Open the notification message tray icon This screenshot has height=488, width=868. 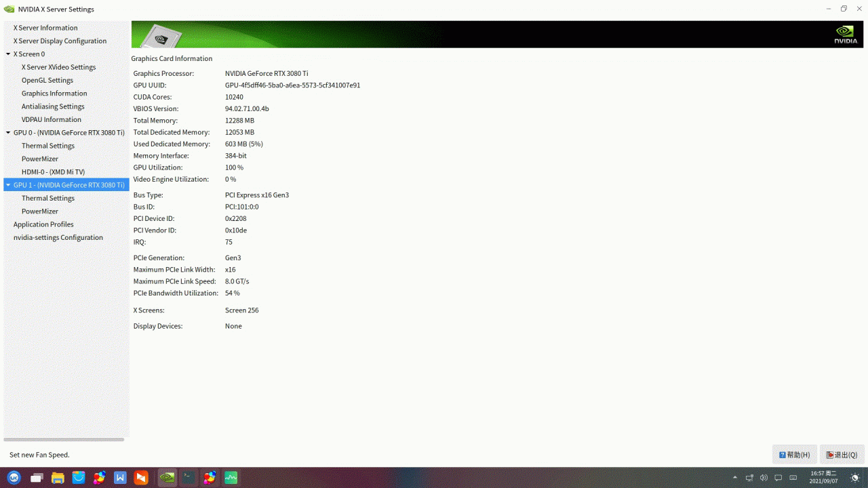(778, 478)
